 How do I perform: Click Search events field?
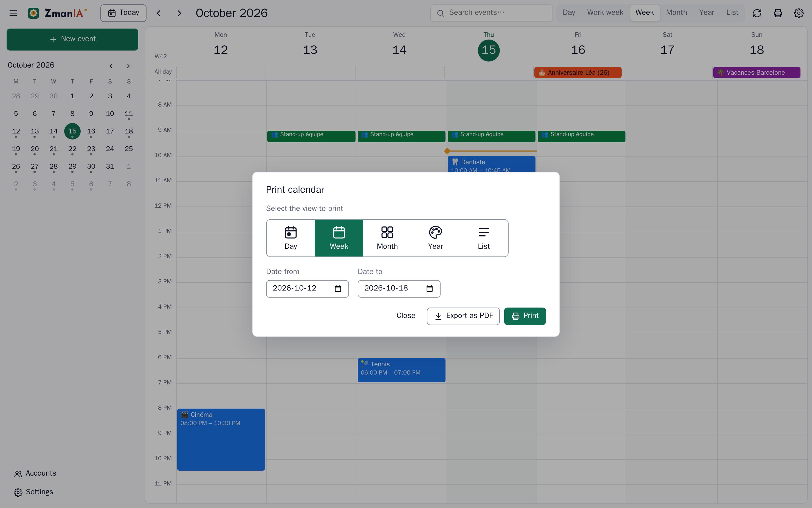[491, 13]
